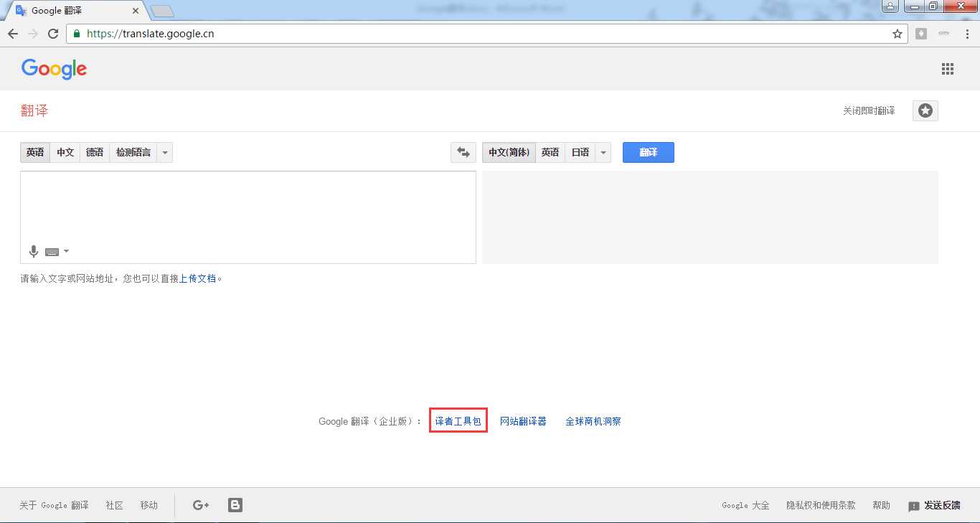Screen dimensions: 980x523
Task: Click 隐私权和使用条款 footer link
Action: (821, 505)
